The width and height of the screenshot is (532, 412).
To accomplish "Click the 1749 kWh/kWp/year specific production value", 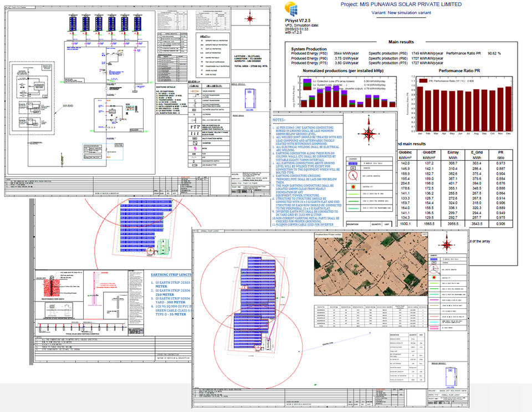I will click(x=427, y=54).
